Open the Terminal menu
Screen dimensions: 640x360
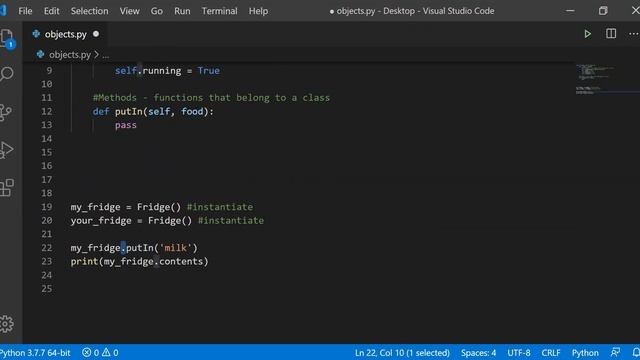click(219, 11)
